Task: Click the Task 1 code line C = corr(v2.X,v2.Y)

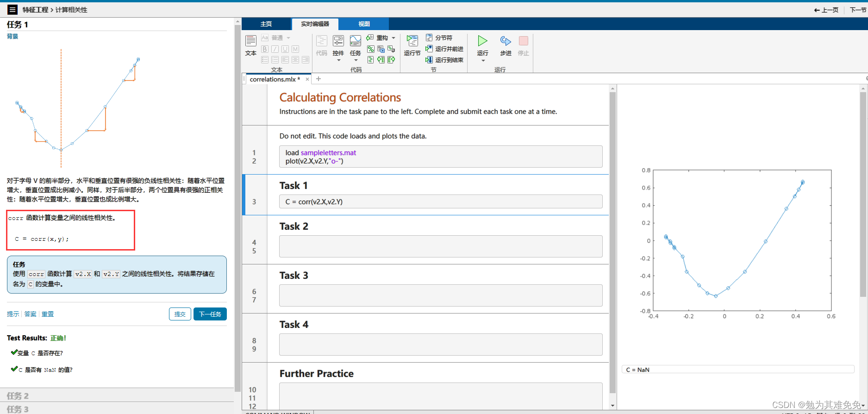Action: point(441,201)
